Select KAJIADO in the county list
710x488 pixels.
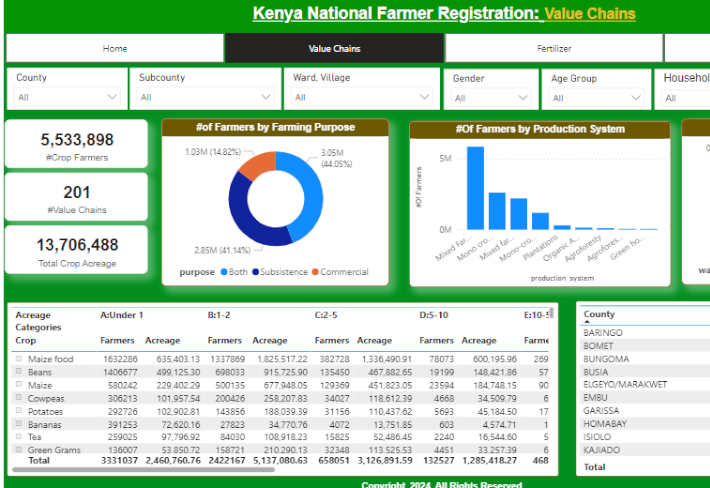point(601,450)
